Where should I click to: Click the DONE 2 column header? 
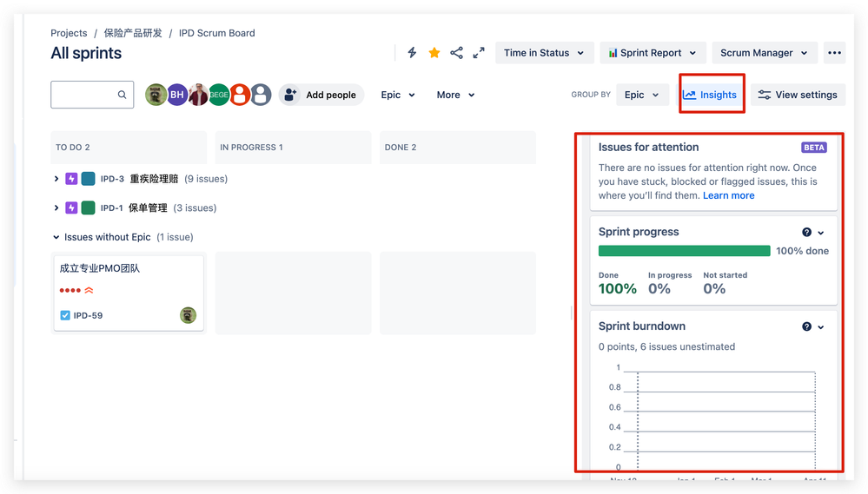coord(457,147)
